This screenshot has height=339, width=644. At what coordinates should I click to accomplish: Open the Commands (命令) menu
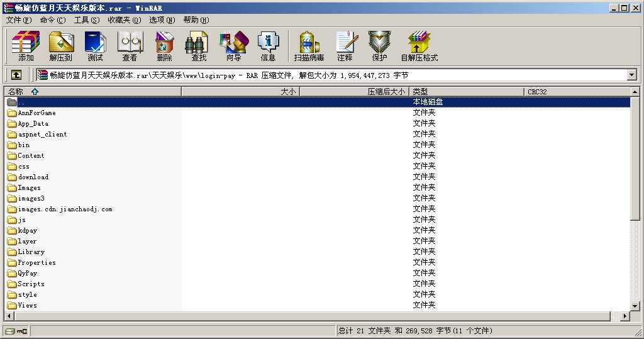[53, 19]
